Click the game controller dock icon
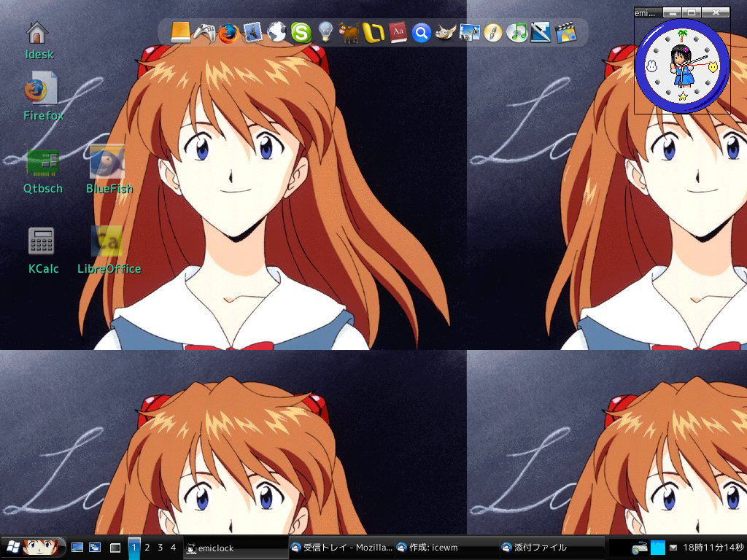Screen dimensions: 747x560 tap(204, 33)
